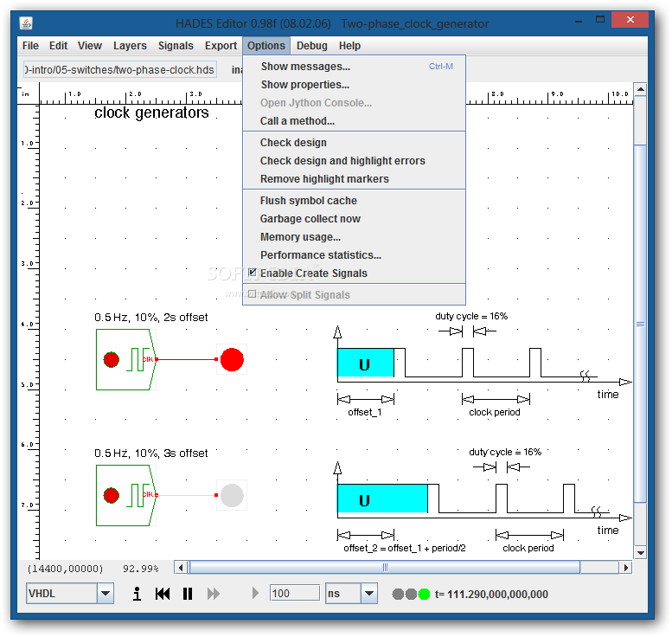Click the run-for-interval play arrow
Screen dimensions: 672x637
pyautogui.click(x=255, y=594)
